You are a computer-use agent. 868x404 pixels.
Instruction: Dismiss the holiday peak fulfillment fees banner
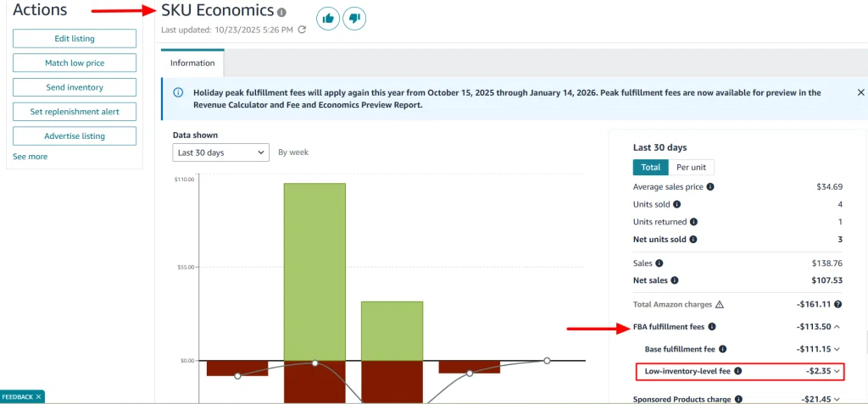point(860,92)
